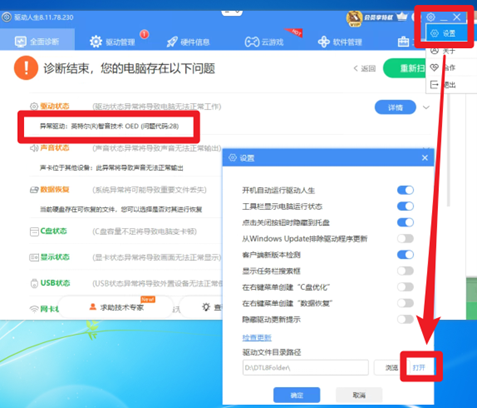
Task: Click the 当前硬盘存在可恢复的文件 message
Action: [x=121, y=209]
